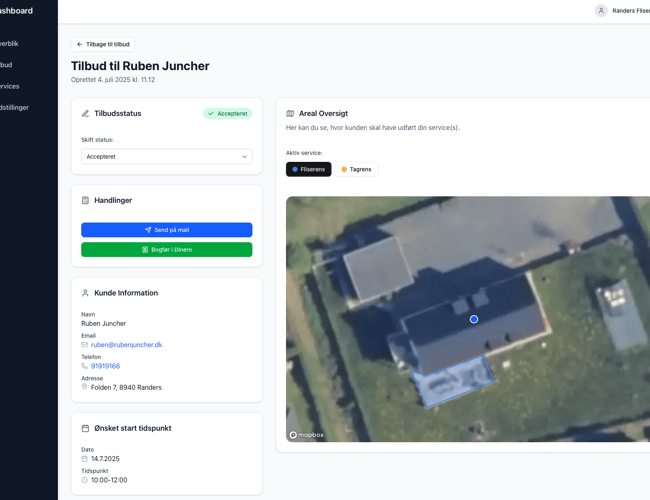Call the phone number 91919166 link
Screen dimensions: 650x500
coord(105,366)
